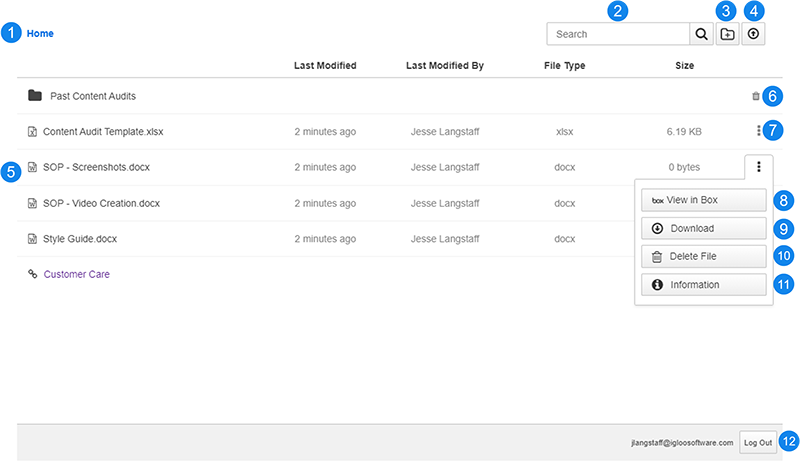The height and width of the screenshot is (476, 800).
Task: Open the Customer Care link
Action: click(77, 274)
